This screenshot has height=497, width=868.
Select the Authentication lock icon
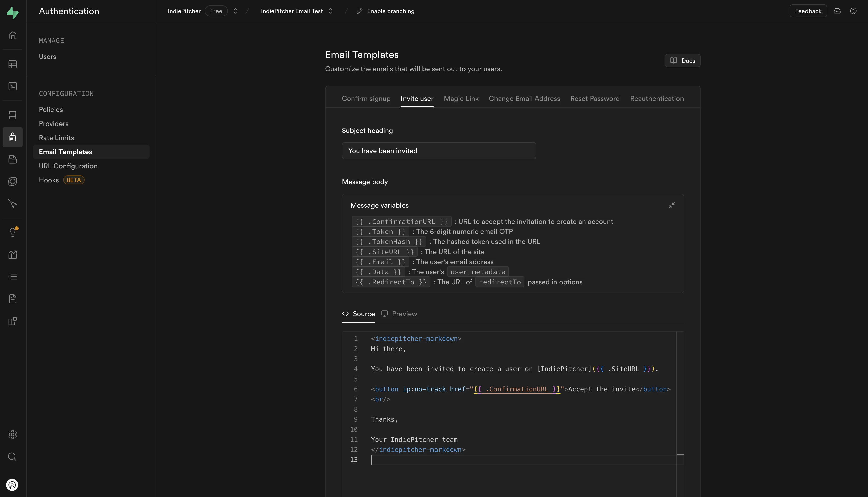coord(13,137)
